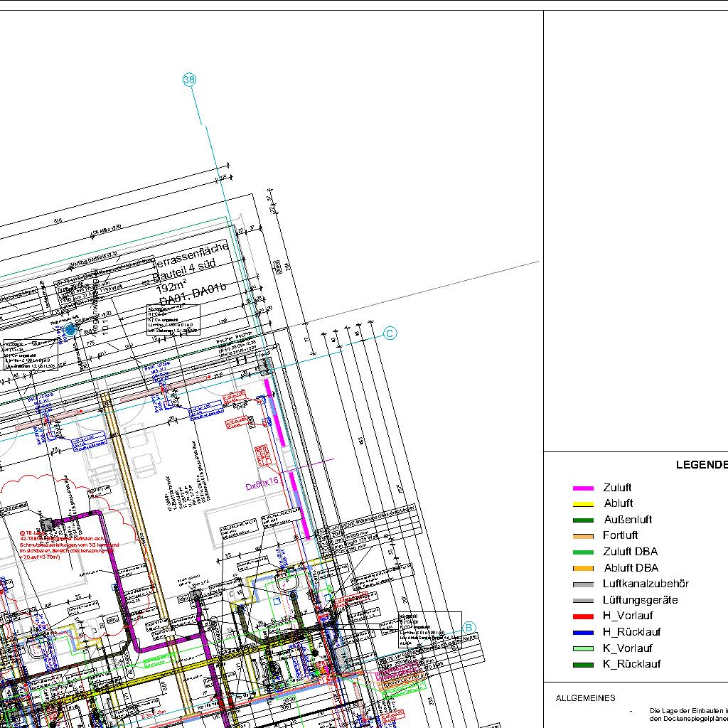
Task: Click the Zuluft magenta legend swatch
Action: [x=583, y=488]
